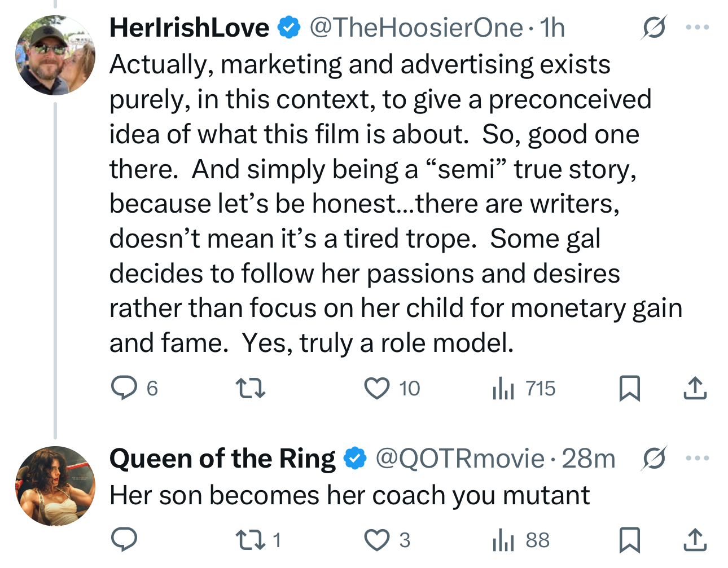Reply to Queen of the Ring tweet

click(124, 540)
